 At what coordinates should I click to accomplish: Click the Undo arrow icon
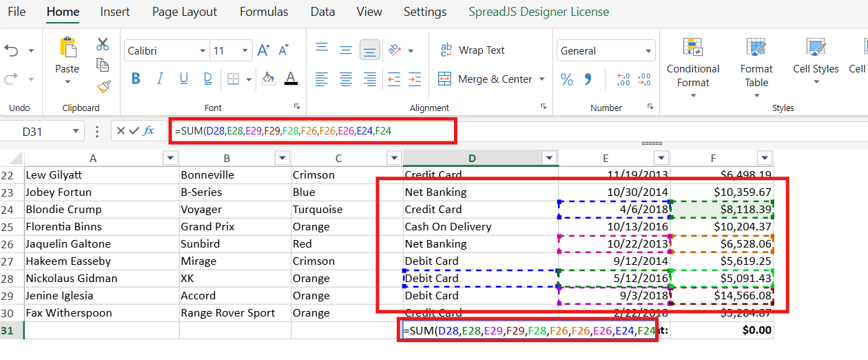click(x=12, y=50)
